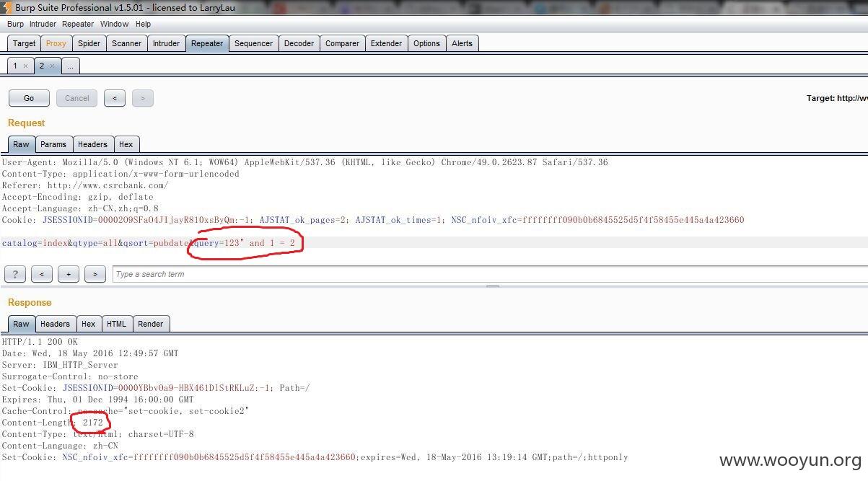
Task: Show Response Render view
Action: pyautogui.click(x=151, y=324)
